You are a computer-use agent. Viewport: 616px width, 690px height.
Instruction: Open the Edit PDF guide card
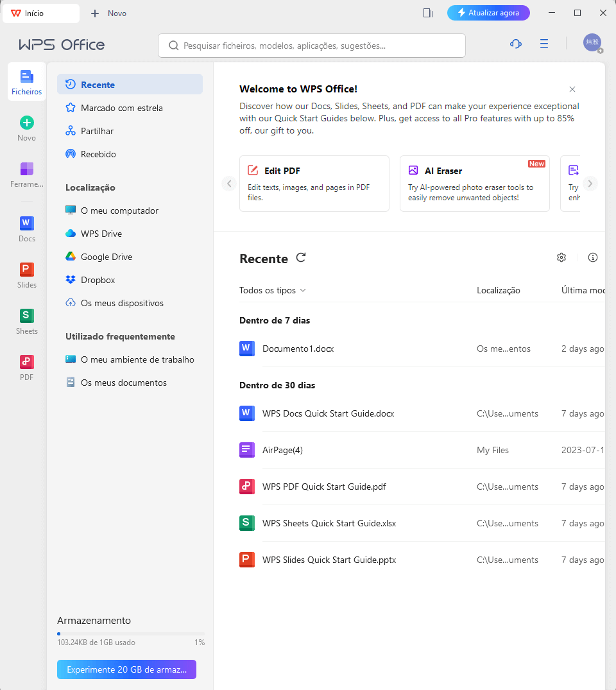click(x=314, y=184)
